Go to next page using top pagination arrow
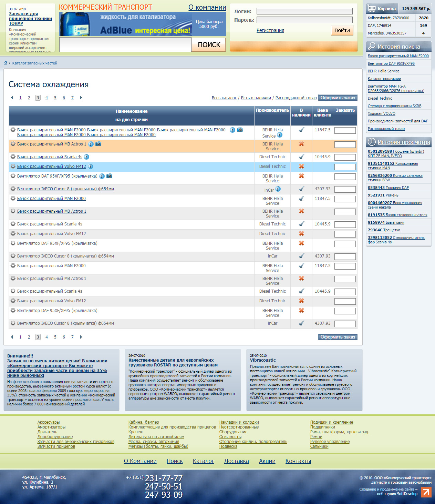The height and width of the screenshot is (504, 435). (81, 98)
